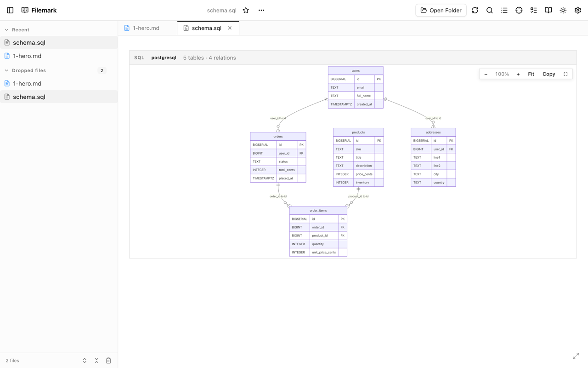Click the country column in addresses table

439,183
